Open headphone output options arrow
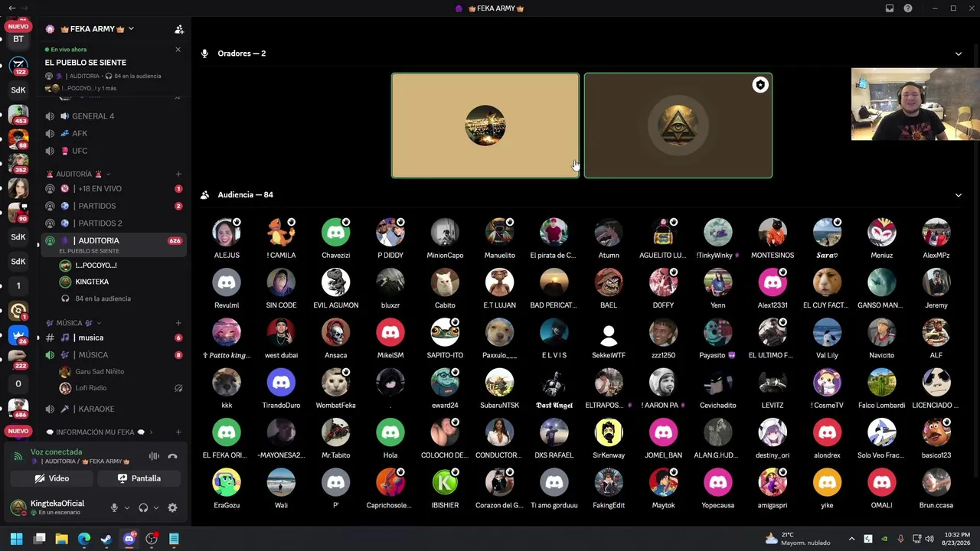980x551 pixels. (156, 507)
